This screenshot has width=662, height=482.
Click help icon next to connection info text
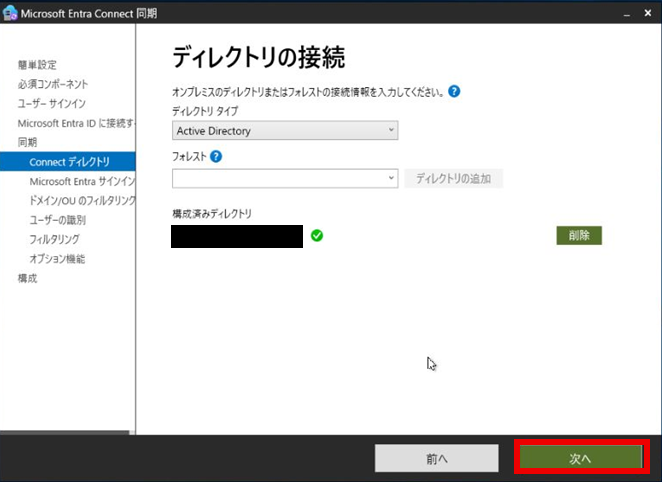click(x=454, y=91)
